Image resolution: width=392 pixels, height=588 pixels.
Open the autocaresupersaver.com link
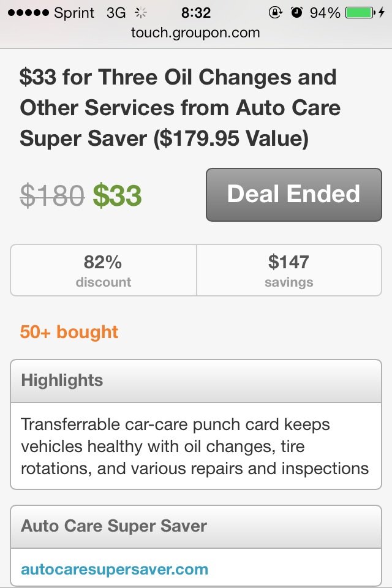[x=115, y=569]
